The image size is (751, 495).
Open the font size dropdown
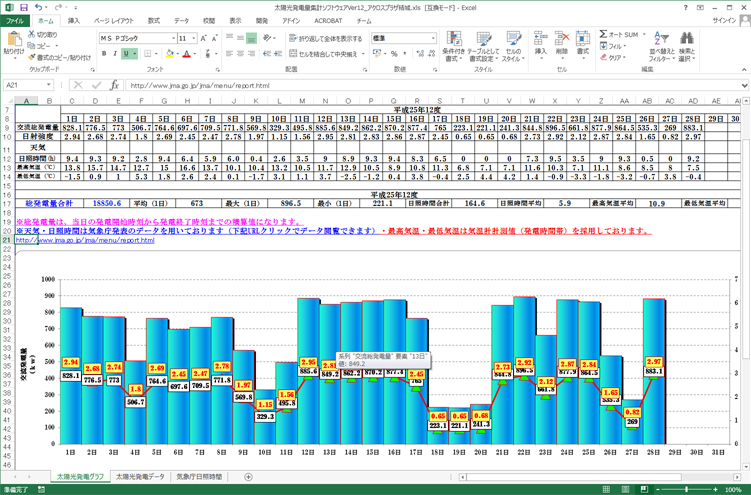click(194, 38)
